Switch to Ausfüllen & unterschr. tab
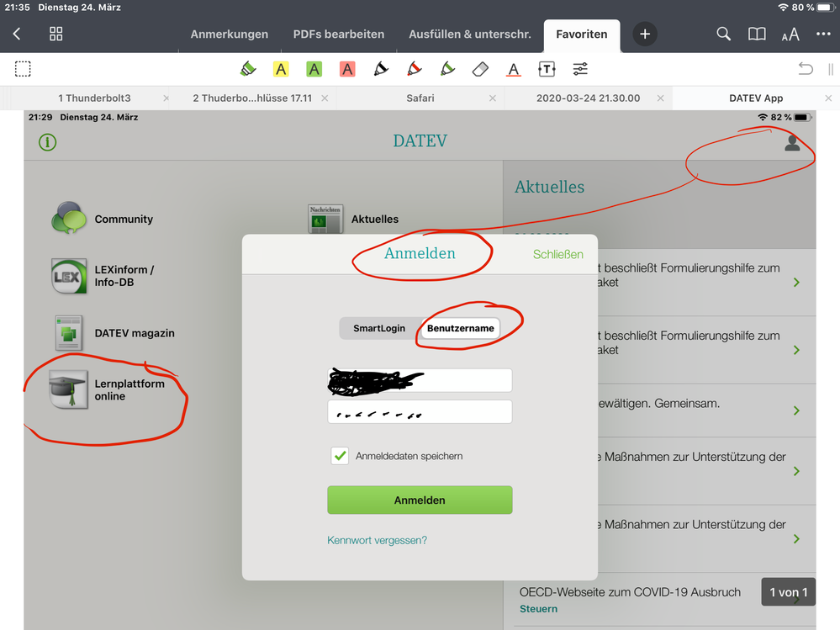The height and width of the screenshot is (630, 840). pyautogui.click(x=470, y=34)
